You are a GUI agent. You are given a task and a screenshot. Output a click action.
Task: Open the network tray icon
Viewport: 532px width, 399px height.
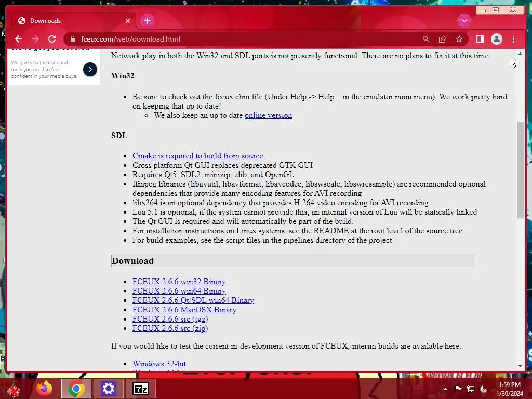pyautogui.click(x=471, y=389)
